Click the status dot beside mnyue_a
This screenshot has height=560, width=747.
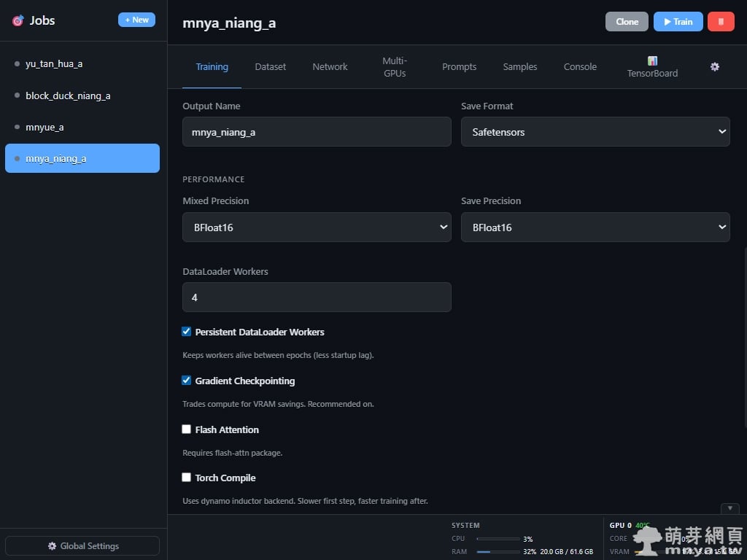(x=17, y=127)
